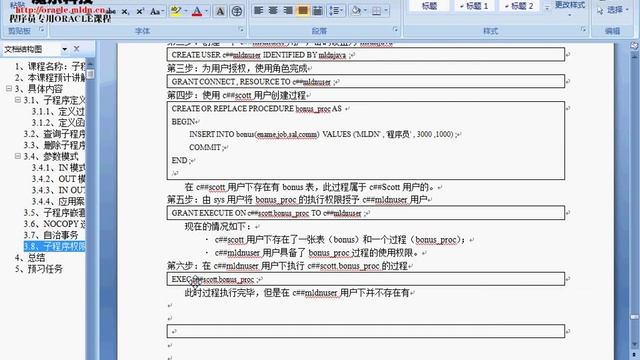Open the Change Case (Aa) menu

[x=157, y=11]
